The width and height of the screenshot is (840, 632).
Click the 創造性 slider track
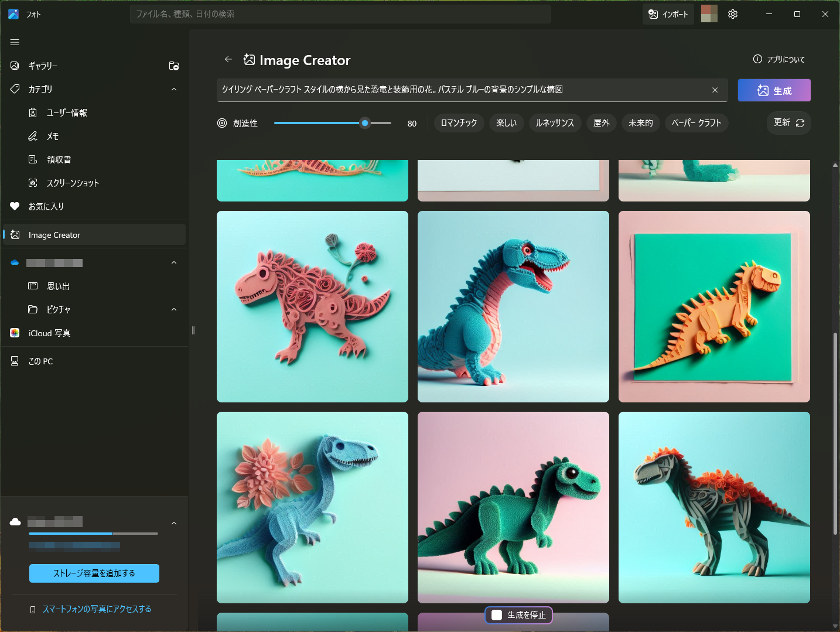[332, 123]
